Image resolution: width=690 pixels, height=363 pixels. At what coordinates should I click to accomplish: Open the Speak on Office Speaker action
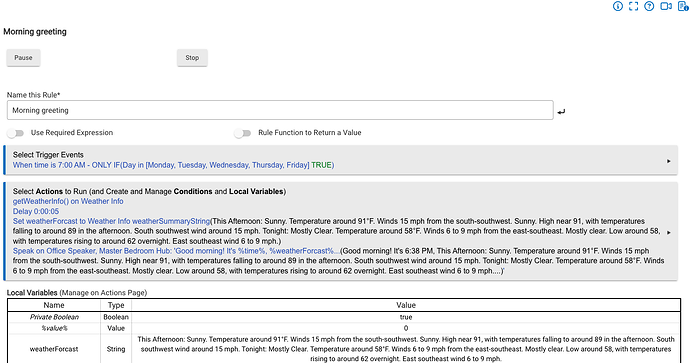pyautogui.click(x=176, y=251)
